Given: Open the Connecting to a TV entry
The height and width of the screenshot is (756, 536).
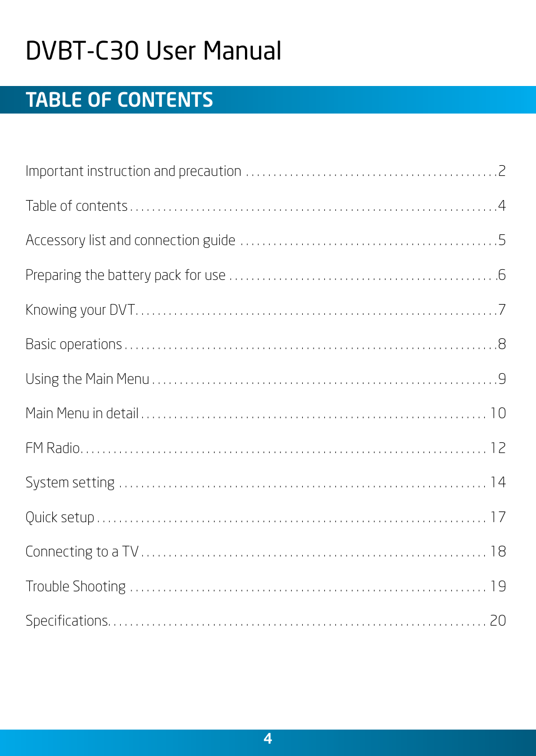Looking at the screenshot, I should 82,551.
